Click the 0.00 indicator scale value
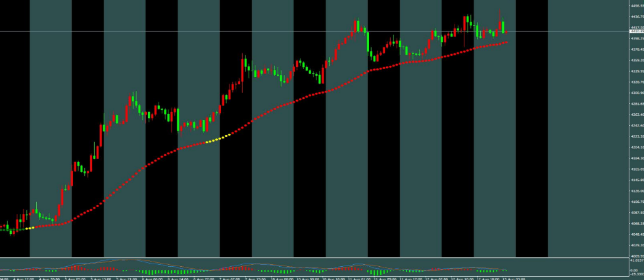Image resolution: width=644 pixels, height=280 pixels. 635,270
